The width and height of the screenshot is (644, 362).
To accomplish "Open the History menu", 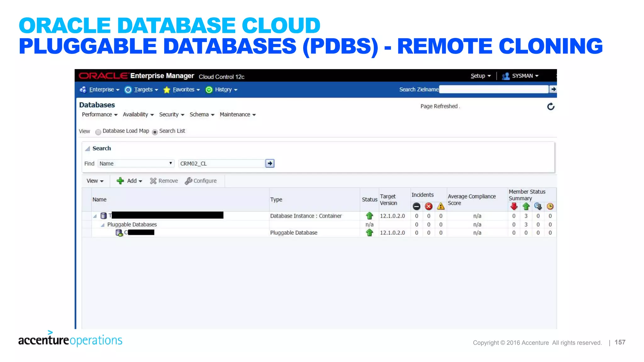I will coord(226,90).
